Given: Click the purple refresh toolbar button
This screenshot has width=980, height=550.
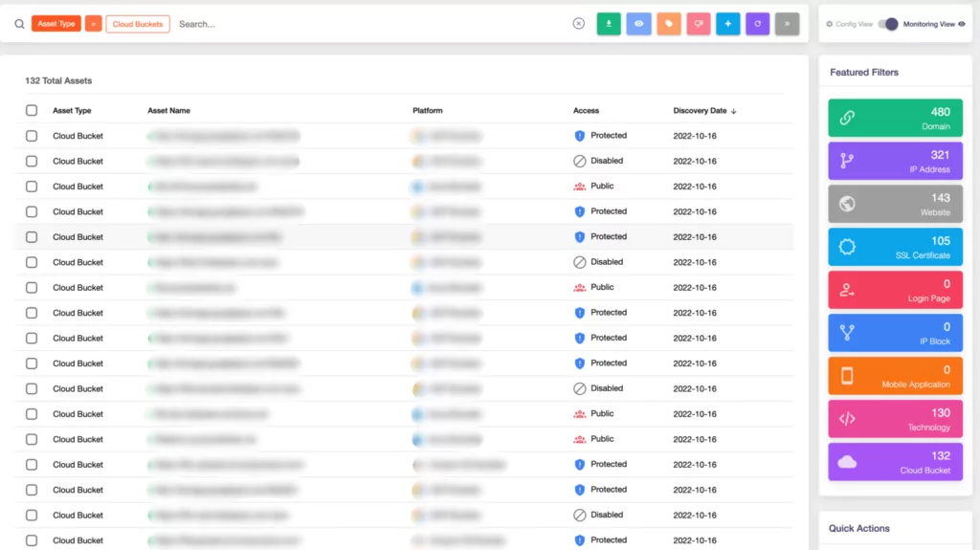Looking at the screenshot, I should 758,24.
